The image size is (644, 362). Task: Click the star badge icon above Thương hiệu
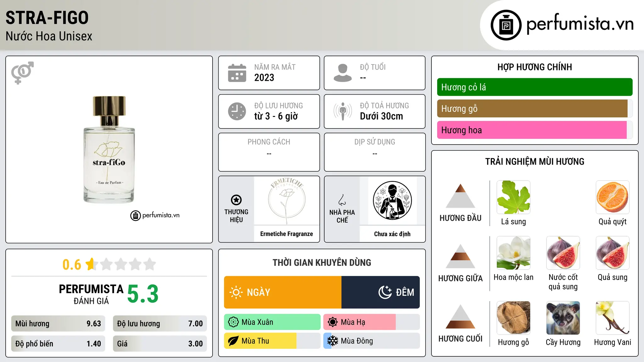pos(236,200)
